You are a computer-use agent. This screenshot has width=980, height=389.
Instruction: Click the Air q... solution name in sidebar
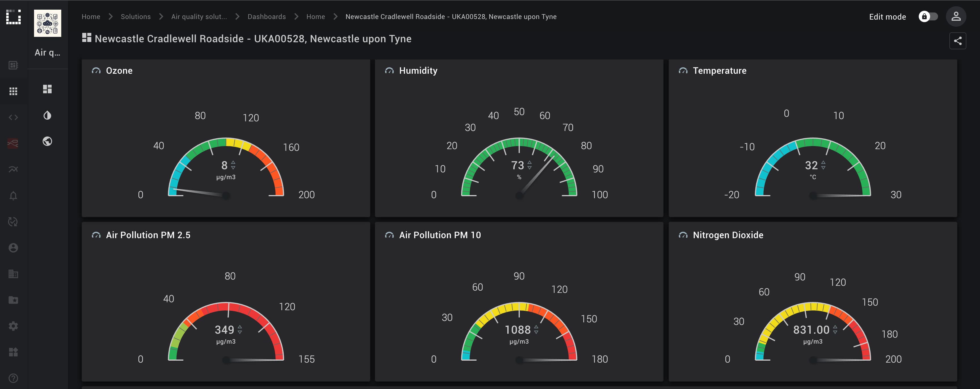pos(48,52)
